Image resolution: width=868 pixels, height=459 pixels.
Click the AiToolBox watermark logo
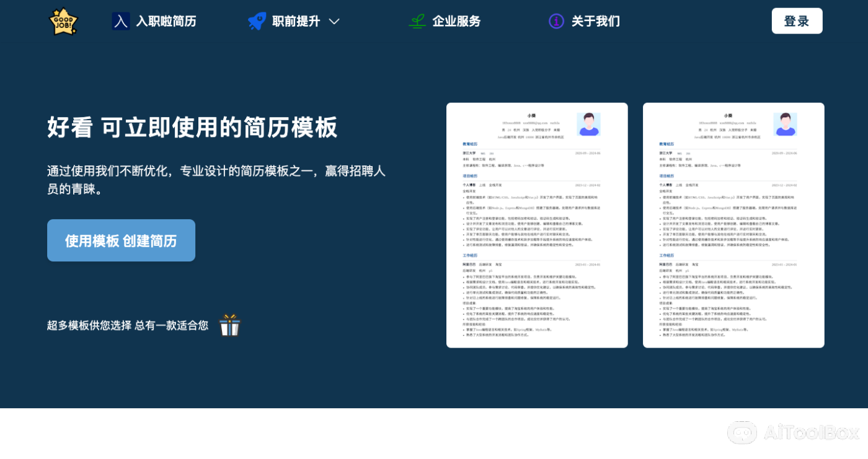tap(742, 432)
